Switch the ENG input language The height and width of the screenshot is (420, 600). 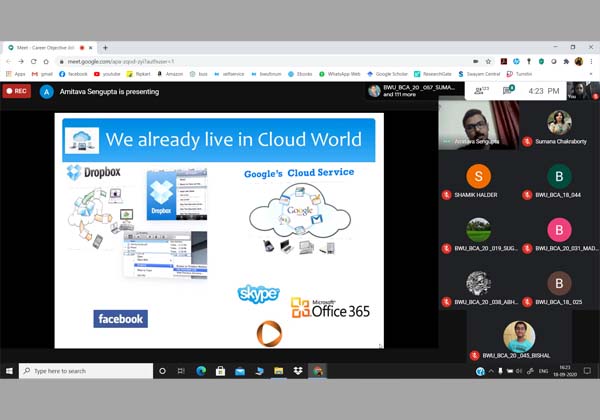543,371
